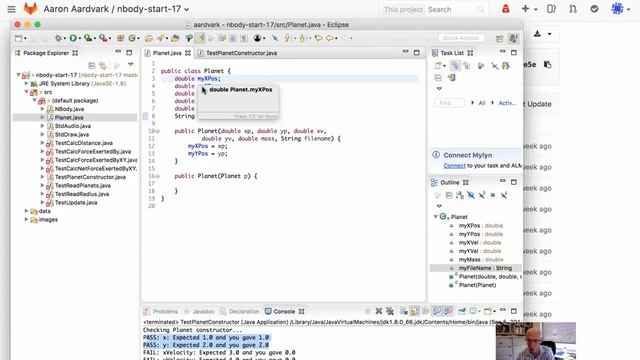
Task: Open the Package Explorer view menu triangle
Action: (x=131, y=64)
